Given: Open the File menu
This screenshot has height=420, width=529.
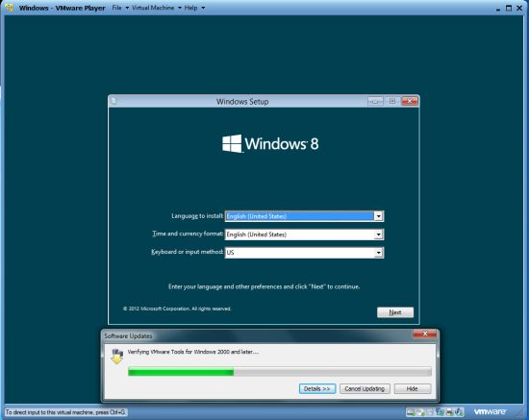Looking at the screenshot, I should pyautogui.click(x=120, y=8).
